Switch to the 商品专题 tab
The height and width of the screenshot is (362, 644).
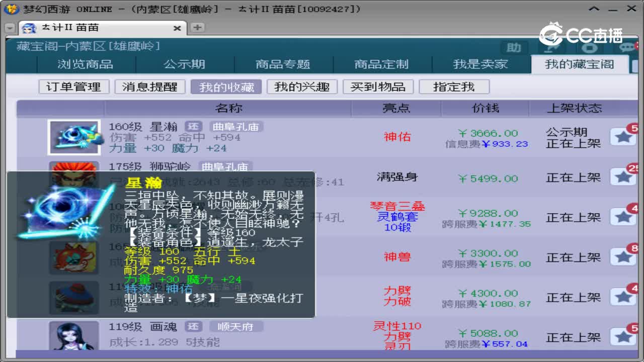tap(284, 64)
